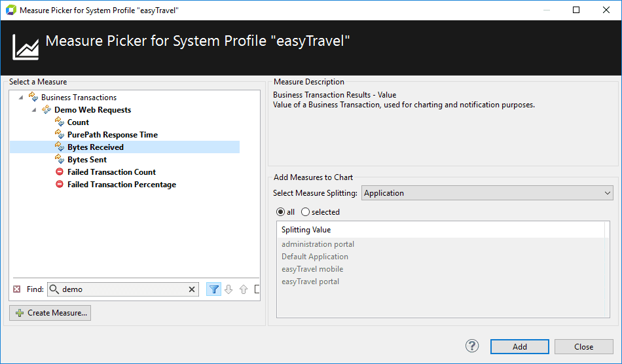Select Failed Transaction Percentage measure
The image size is (622, 364).
[x=121, y=185]
